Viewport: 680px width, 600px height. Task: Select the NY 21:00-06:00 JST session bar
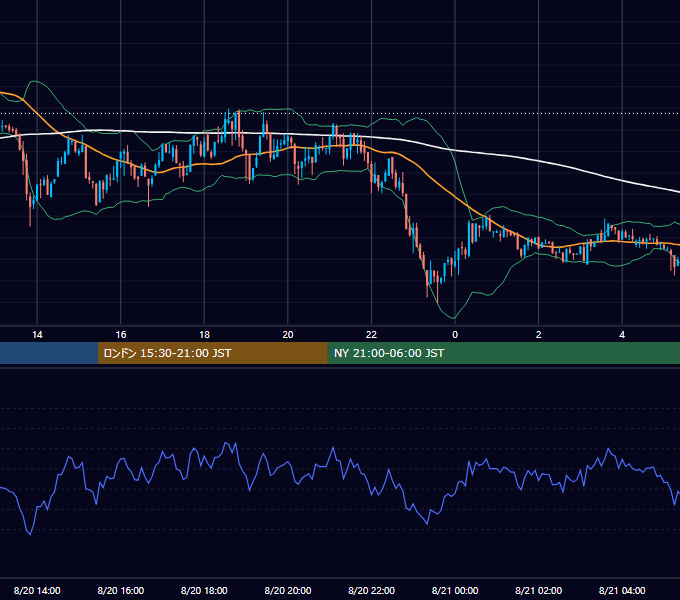coord(503,353)
